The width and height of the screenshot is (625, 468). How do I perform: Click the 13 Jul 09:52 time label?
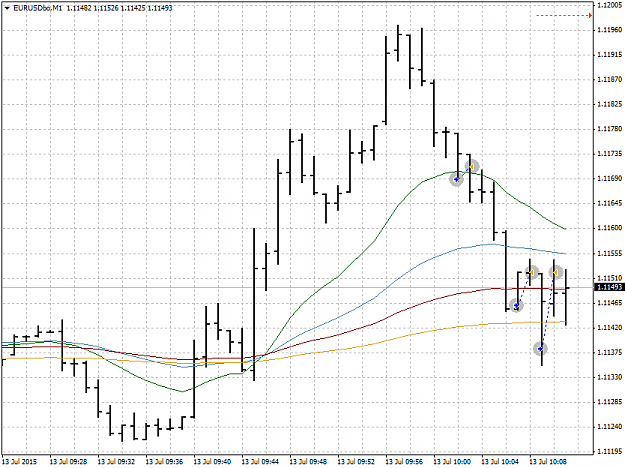click(x=356, y=462)
